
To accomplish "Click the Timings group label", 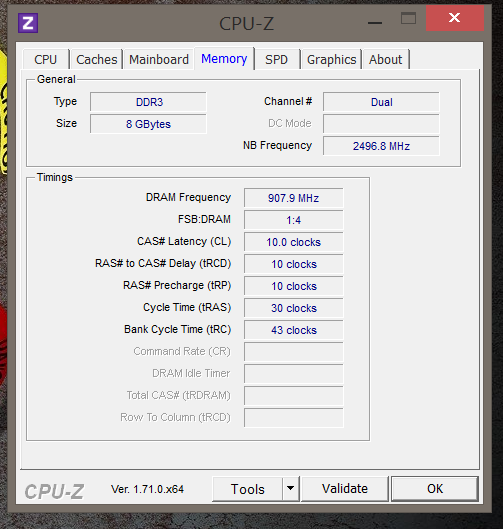I will click(55, 177).
